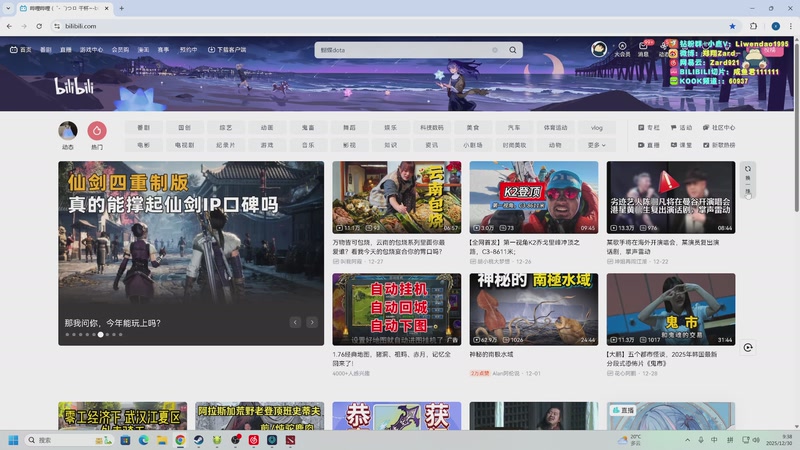Open 动态 avatar circle below banner
This screenshot has height=450, width=800.
tap(68, 131)
